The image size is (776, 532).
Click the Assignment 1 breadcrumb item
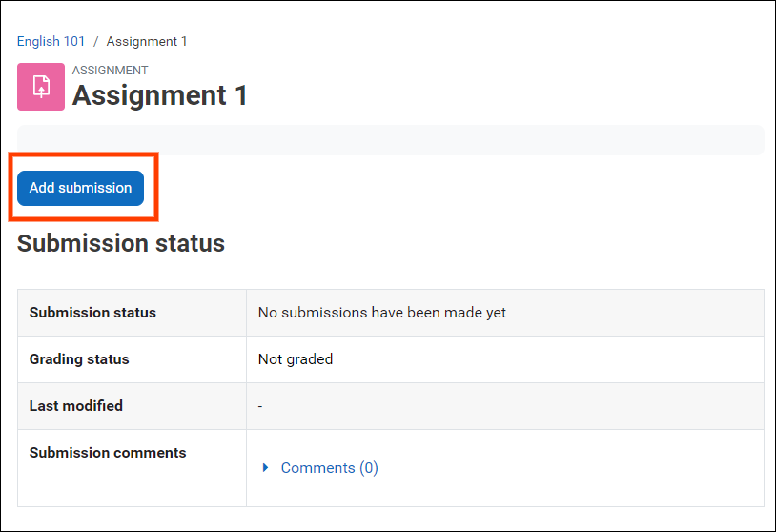pyautogui.click(x=147, y=41)
